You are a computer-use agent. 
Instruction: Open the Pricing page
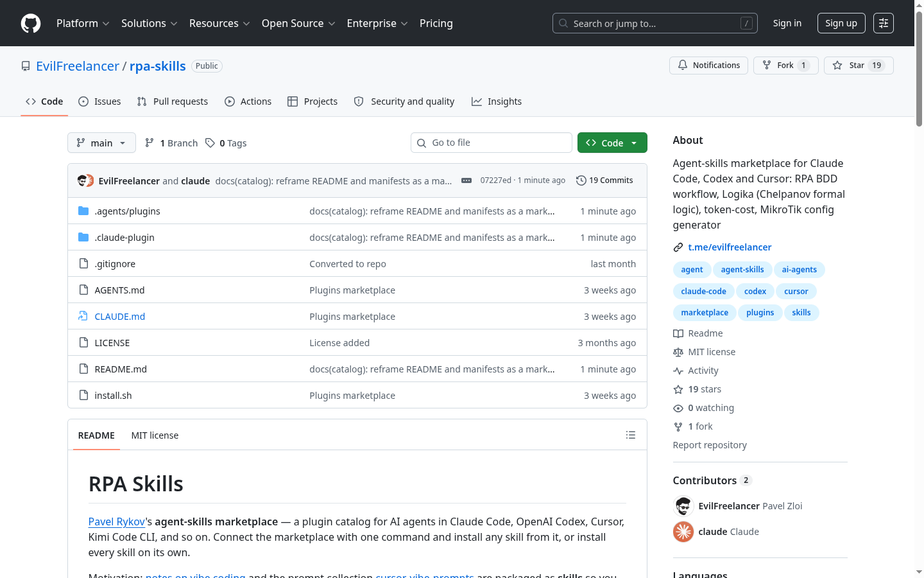(x=436, y=23)
